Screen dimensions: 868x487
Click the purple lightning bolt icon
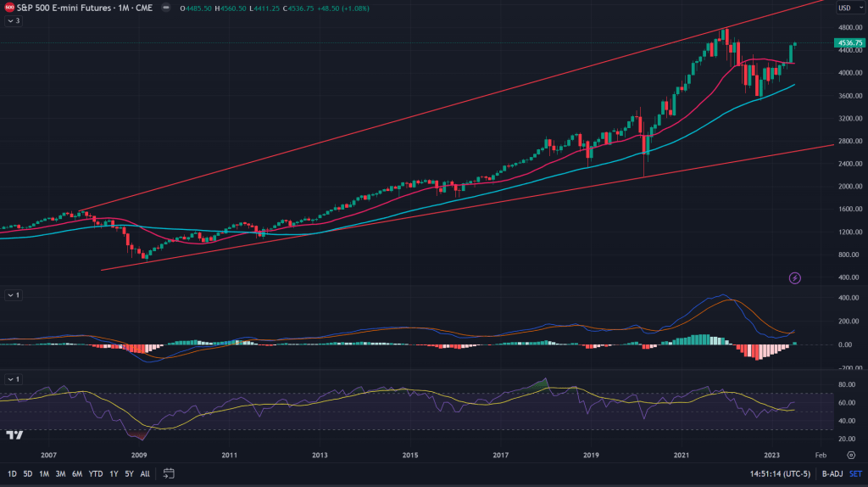pos(795,277)
